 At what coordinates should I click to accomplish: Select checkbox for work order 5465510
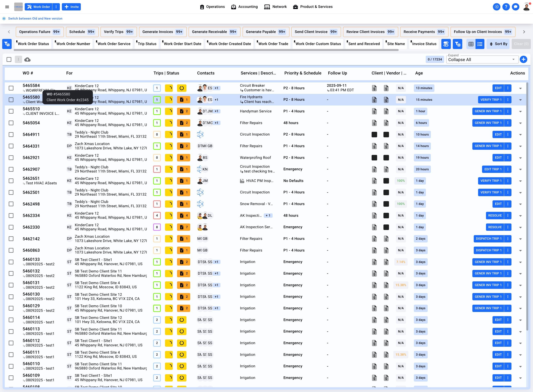pyautogui.click(x=11, y=111)
